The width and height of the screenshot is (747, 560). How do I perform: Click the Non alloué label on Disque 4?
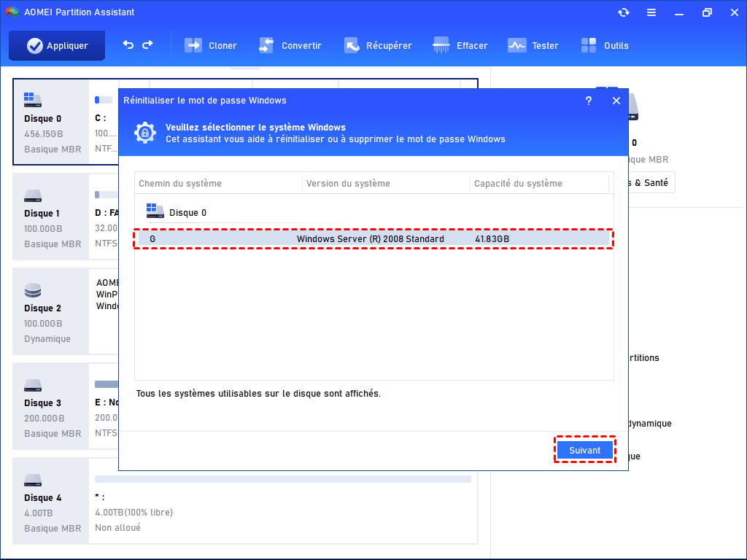click(117, 528)
